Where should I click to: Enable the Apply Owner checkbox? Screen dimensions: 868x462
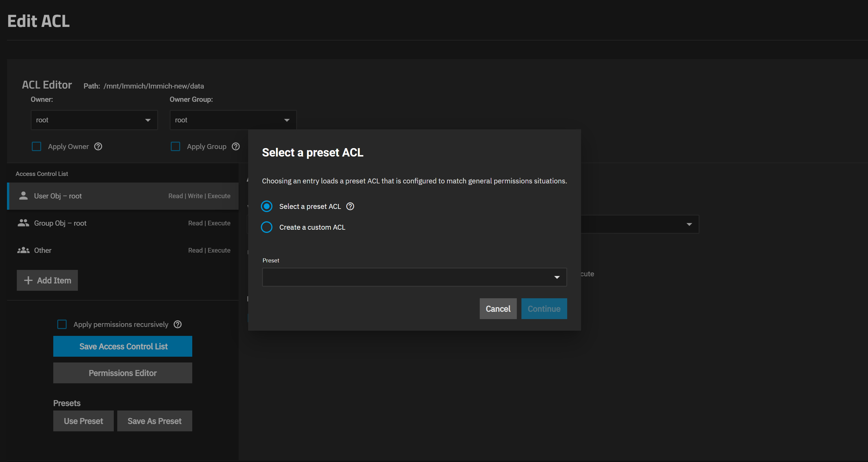(36, 146)
